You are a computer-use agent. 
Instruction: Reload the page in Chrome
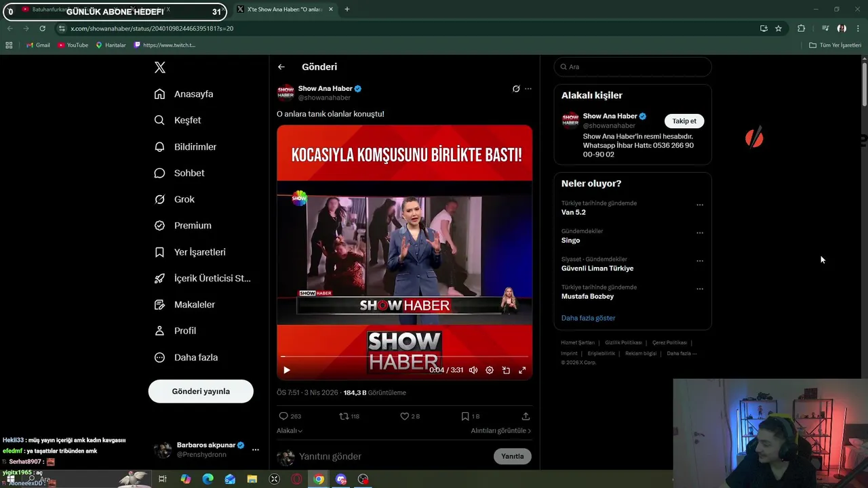click(42, 28)
